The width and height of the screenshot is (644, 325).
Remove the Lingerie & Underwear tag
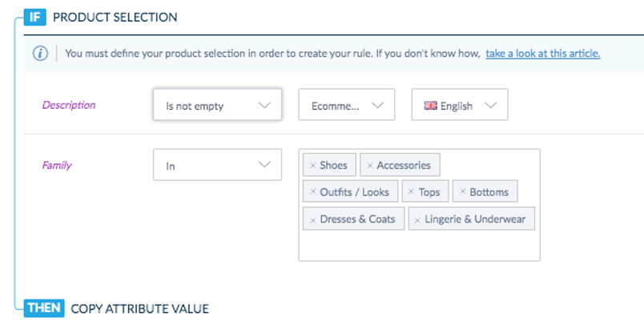(x=417, y=220)
